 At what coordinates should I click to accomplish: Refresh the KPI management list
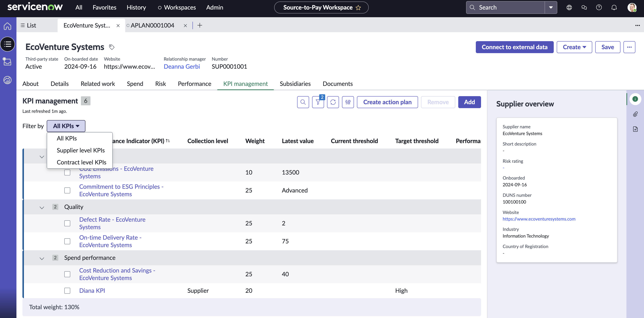[x=333, y=102]
